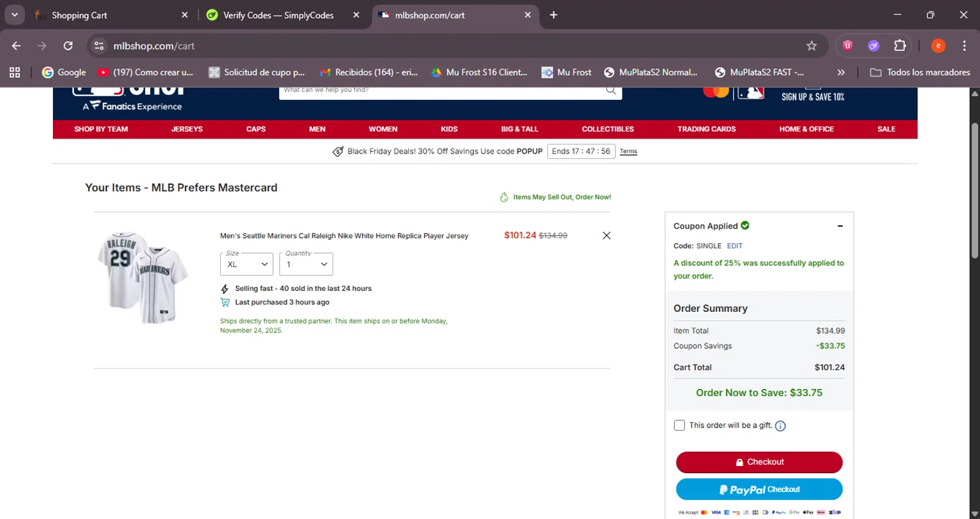Open the Cal Raleigh jersey product title
This screenshot has width=980, height=519.
point(344,236)
